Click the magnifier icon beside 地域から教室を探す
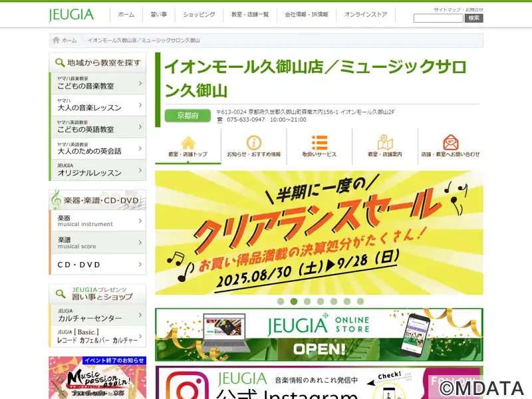 (60, 63)
